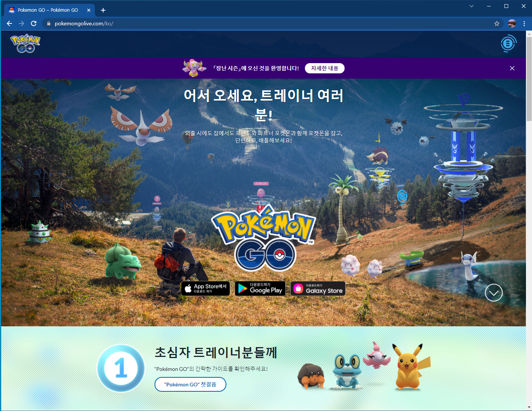Click the Pokémon GO logo in header
Screen dimensions: 532x411
pyautogui.click(x=25, y=43)
